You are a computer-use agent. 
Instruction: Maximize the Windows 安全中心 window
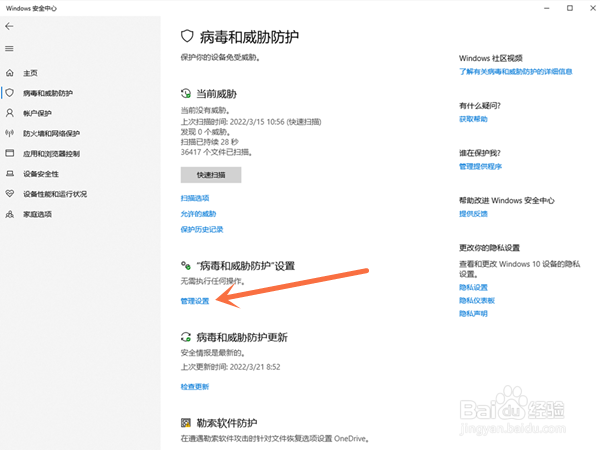(570, 8)
